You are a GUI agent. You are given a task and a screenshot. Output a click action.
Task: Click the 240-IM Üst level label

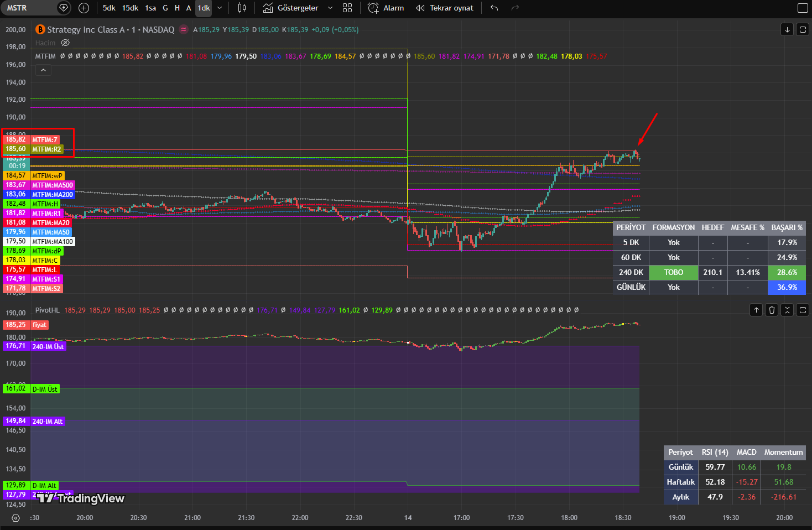48,347
